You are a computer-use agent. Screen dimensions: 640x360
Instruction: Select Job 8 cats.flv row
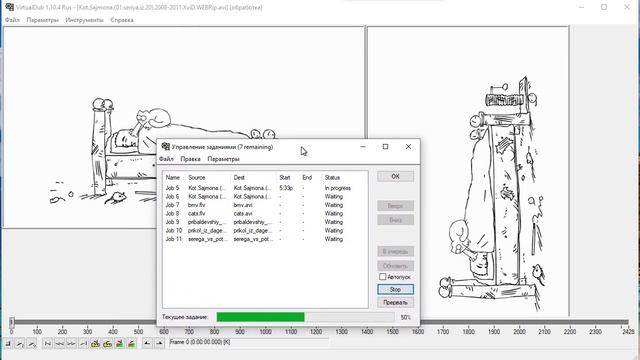tap(265, 213)
